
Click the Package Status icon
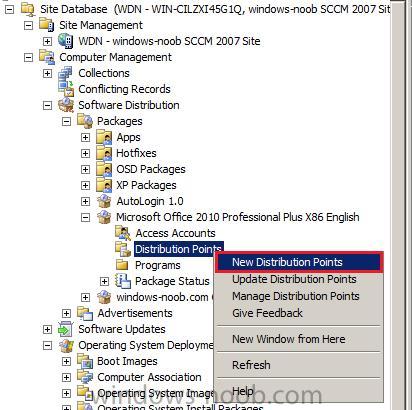pyautogui.click(x=123, y=281)
